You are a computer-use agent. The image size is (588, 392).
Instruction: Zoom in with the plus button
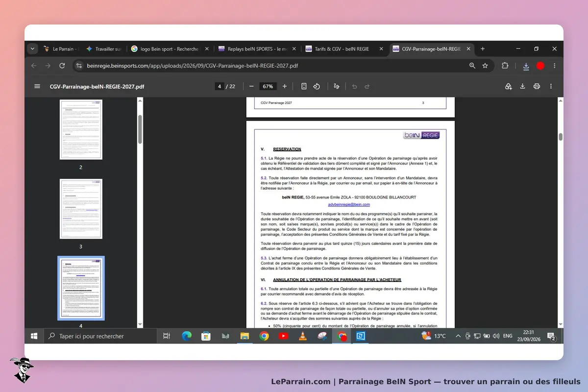pos(285,86)
